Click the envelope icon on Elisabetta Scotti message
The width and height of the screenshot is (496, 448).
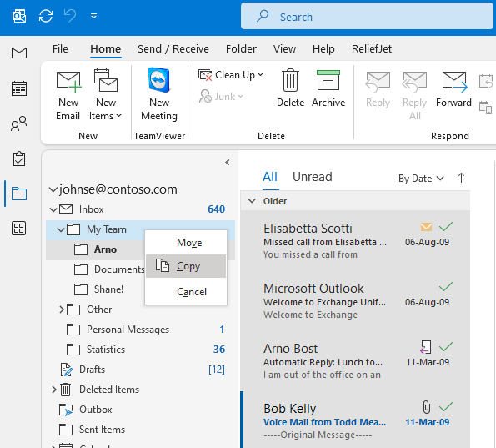426,227
